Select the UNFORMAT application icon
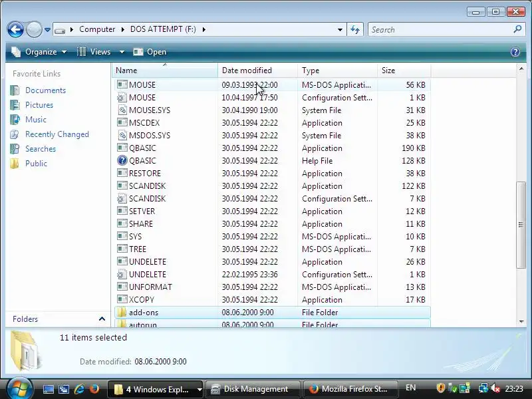 122,287
